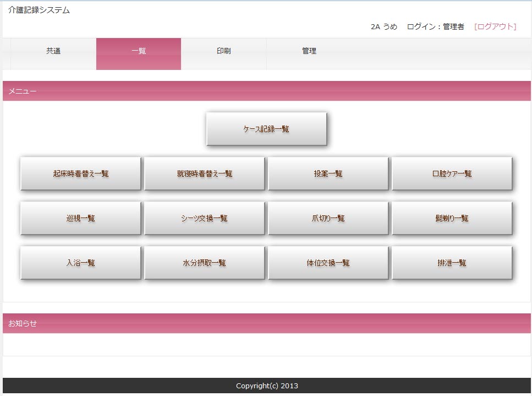Open the 巡視一覧 list

pyautogui.click(x=81, y=218)
